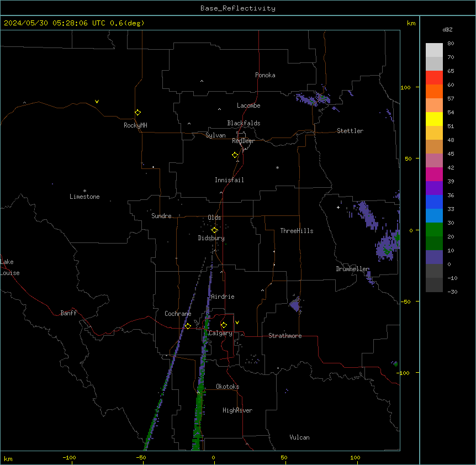Click the RockyMH label
476x465 pixels.
135,125
